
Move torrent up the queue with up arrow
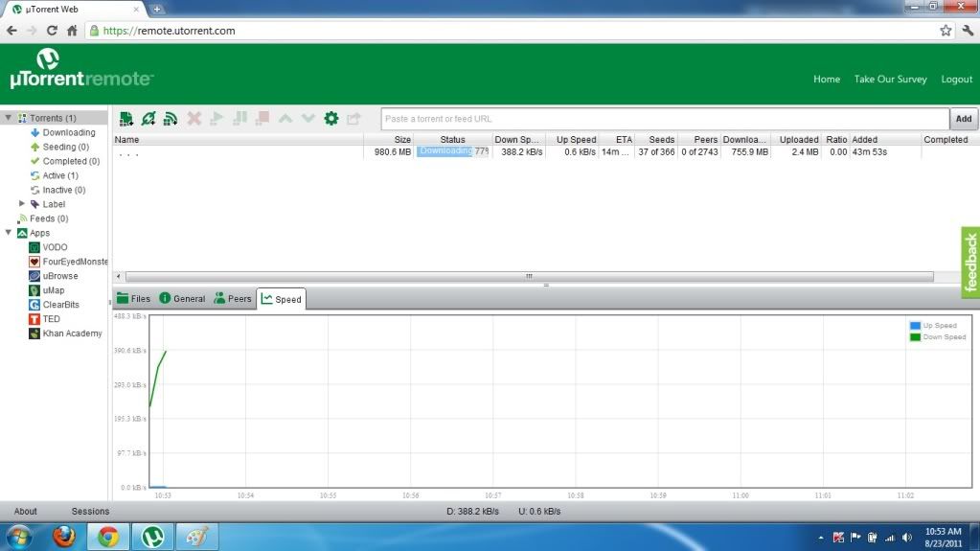(x=285, y=118)
